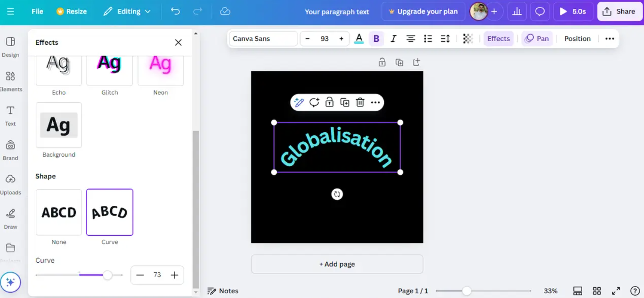Open the Draw sidebar tool
Viewport: 644px width, 298px height.
[10, 219]
